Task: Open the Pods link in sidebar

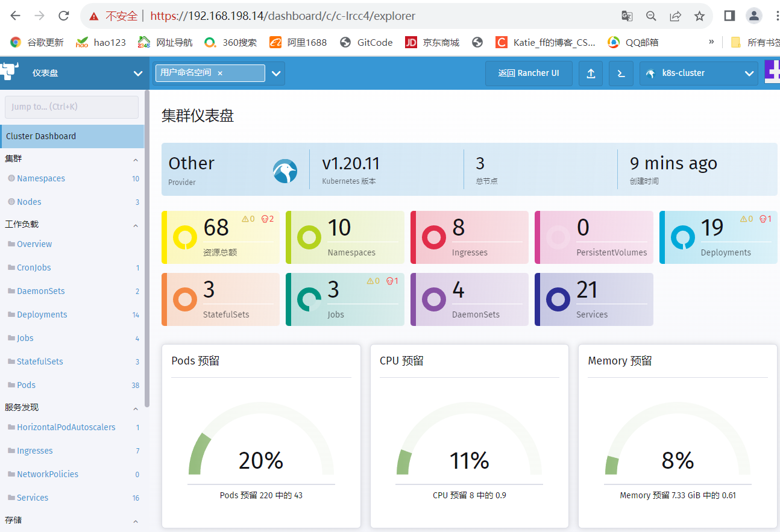Action: pos(26,385)
